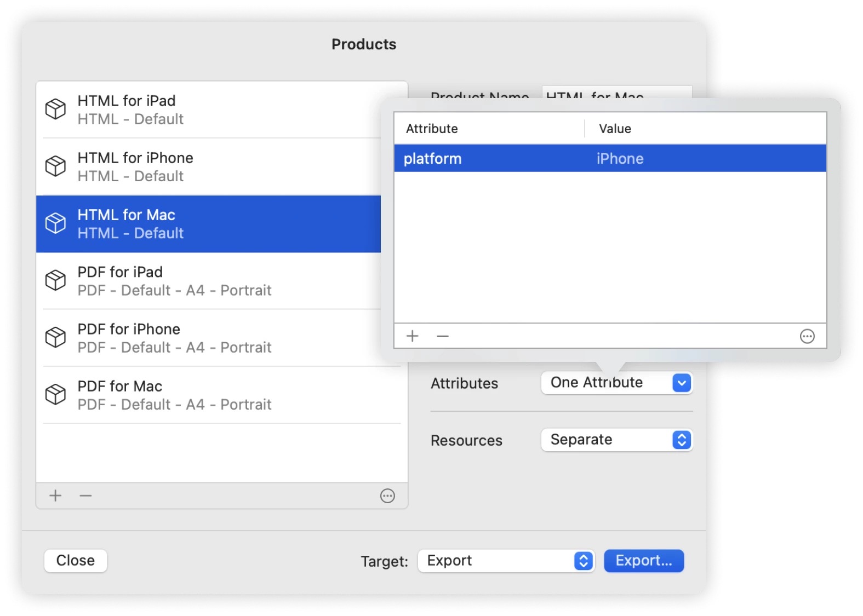Remove selected product with minus button
The image size is (863, 616).
(x=85, y=496)
